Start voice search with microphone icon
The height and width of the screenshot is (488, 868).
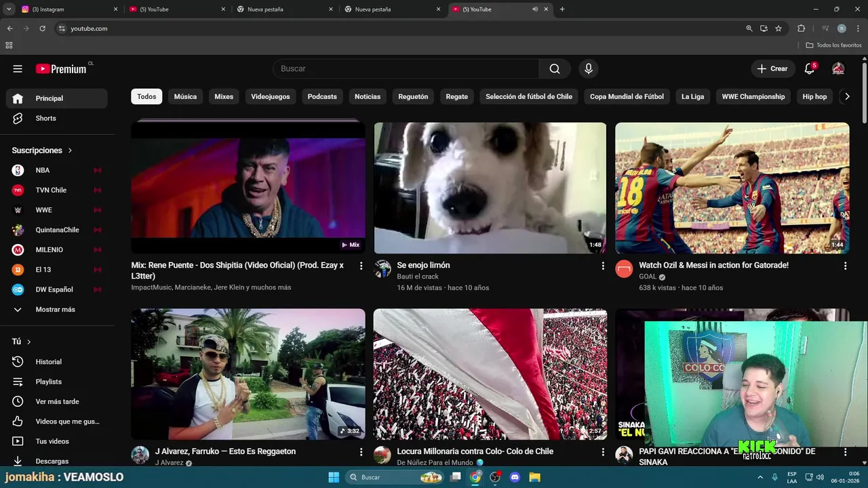point(589,68)
